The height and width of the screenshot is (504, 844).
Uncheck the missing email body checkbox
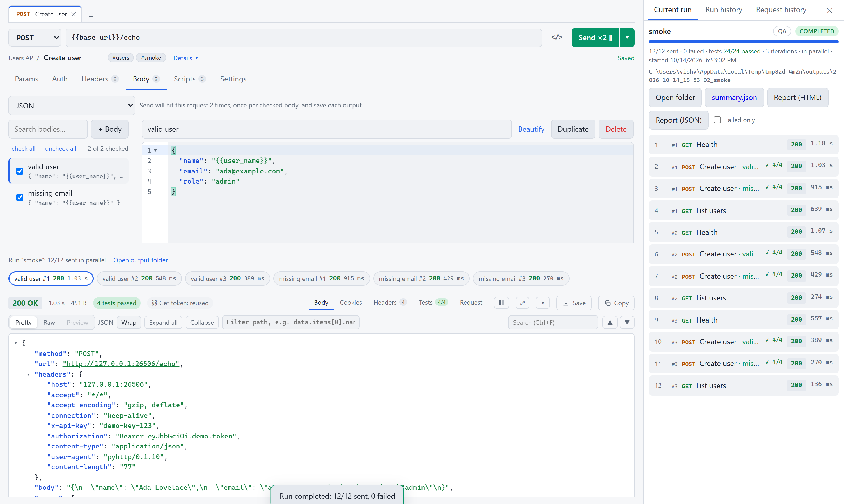coord(20,197)
